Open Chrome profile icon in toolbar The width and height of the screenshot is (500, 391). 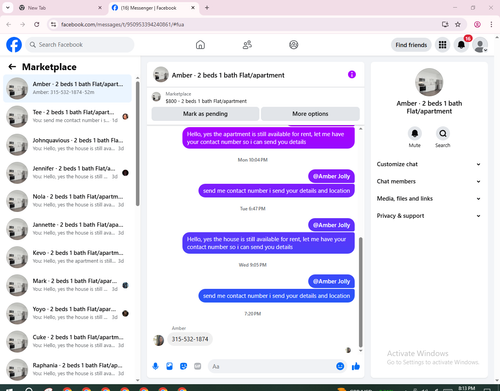click(x=477, y=24)
